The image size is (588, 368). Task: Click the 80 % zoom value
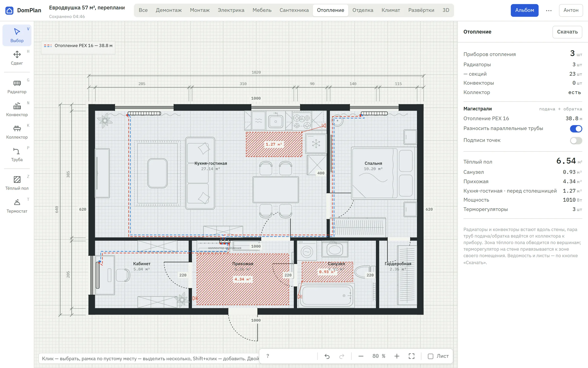379,356
